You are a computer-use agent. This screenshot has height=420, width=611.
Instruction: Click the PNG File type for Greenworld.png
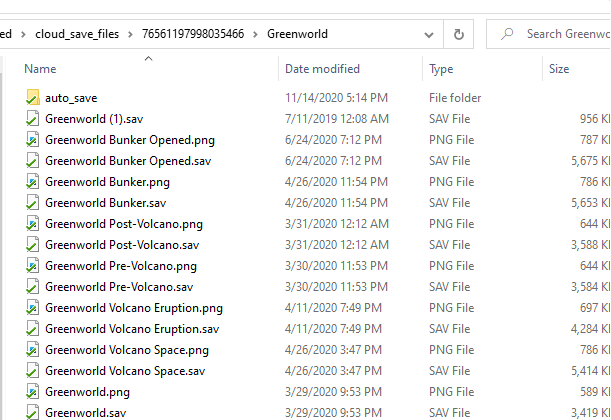(x=452, y=392)
